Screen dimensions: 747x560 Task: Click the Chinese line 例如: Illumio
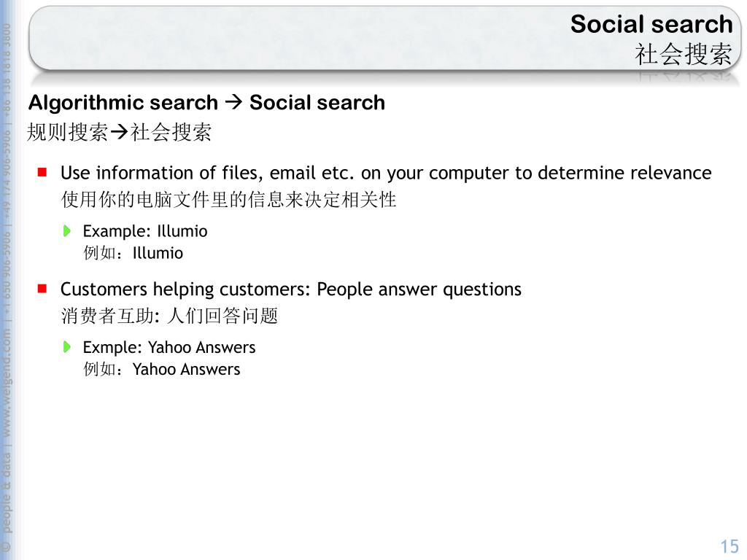pyautogui.click(x=133, y=253)
